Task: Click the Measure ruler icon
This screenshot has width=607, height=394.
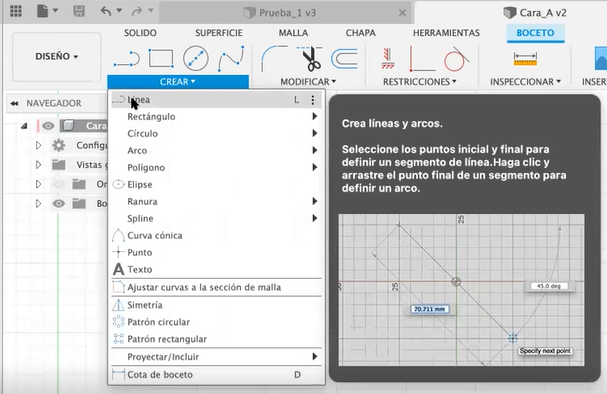Action: tap(525, 58)
